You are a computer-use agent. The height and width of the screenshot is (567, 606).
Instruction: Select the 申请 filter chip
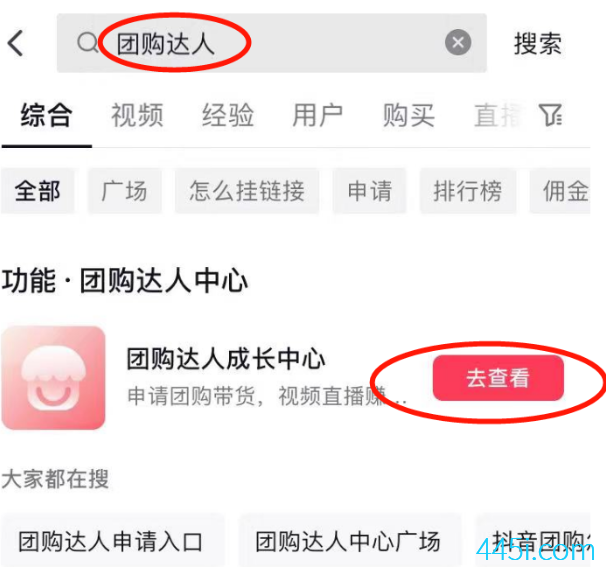369,191
